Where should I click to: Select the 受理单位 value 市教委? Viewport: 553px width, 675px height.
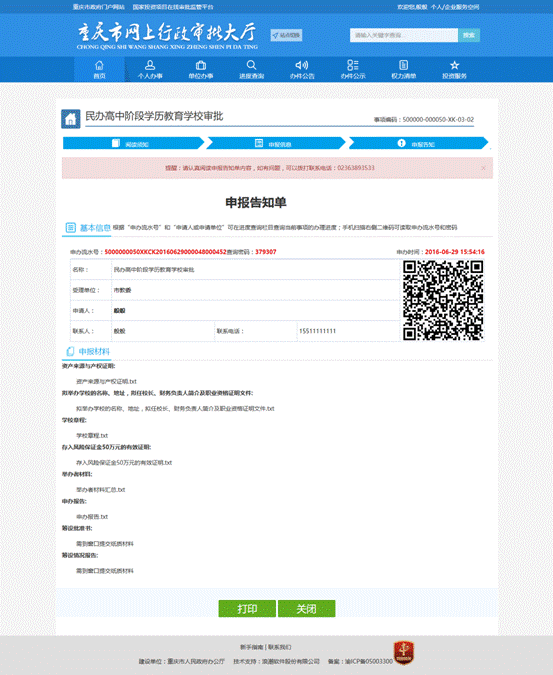tap(122, 291)
